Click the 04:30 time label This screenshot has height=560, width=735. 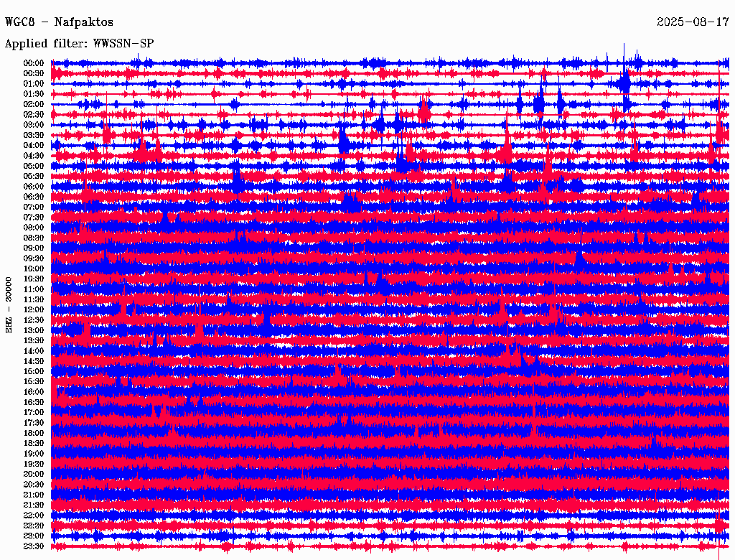[34, 156]
